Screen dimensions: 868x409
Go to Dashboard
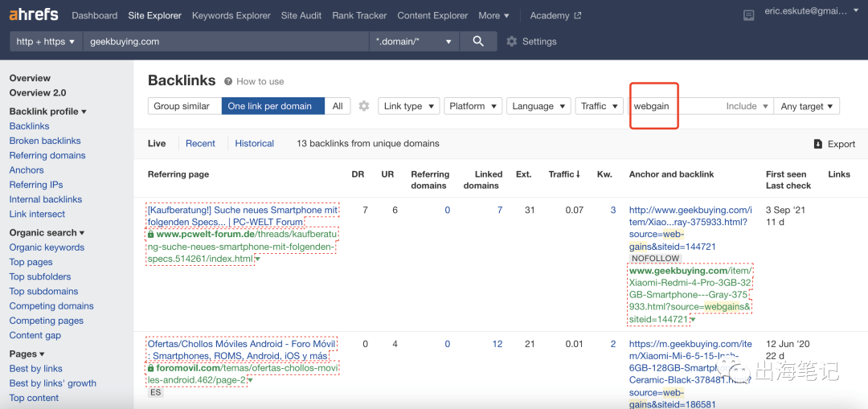[95, 15]
